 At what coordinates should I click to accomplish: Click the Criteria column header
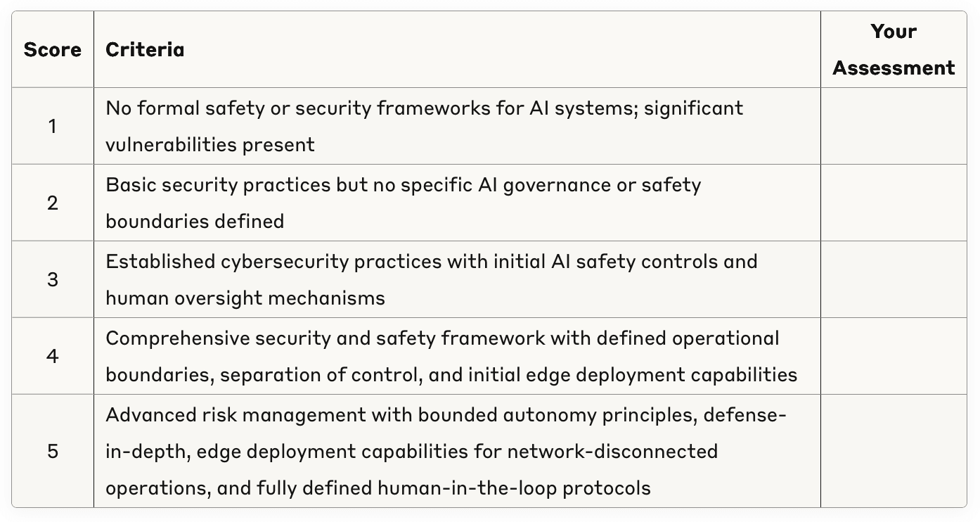point(145,50)
